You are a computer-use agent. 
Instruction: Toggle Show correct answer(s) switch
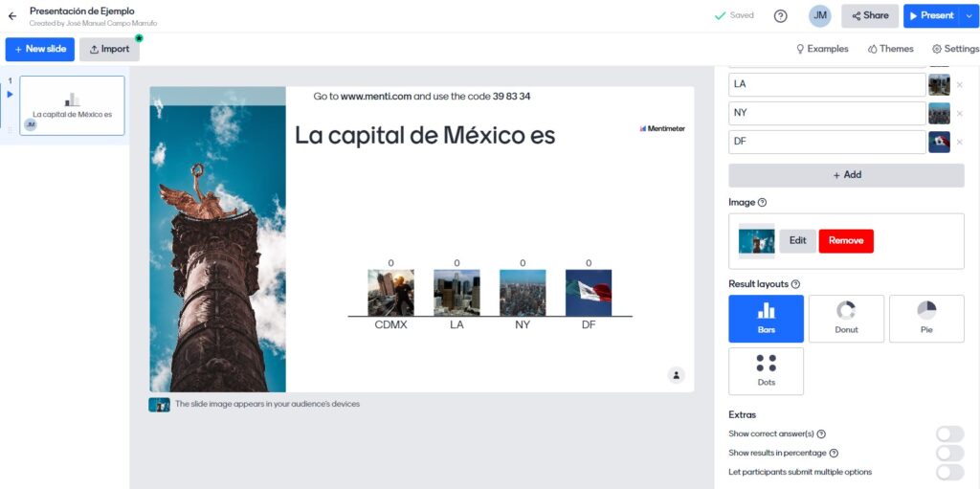tap(948, 434)
